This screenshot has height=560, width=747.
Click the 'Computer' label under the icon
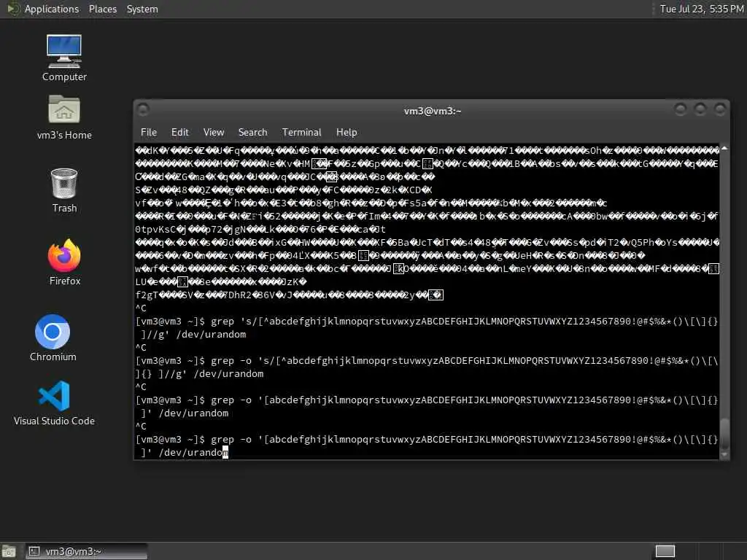click(64, 77)
